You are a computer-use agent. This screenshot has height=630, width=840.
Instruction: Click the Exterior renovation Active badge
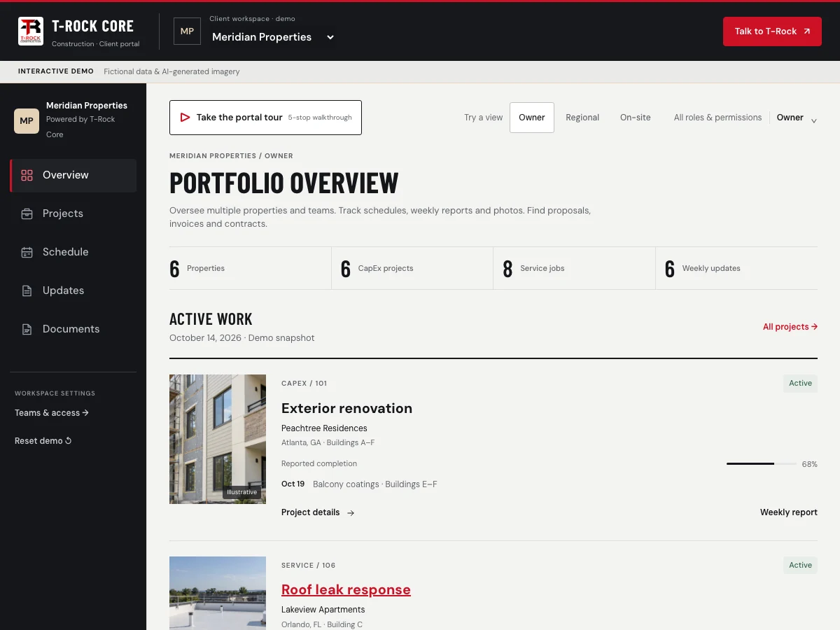[800, 384]
